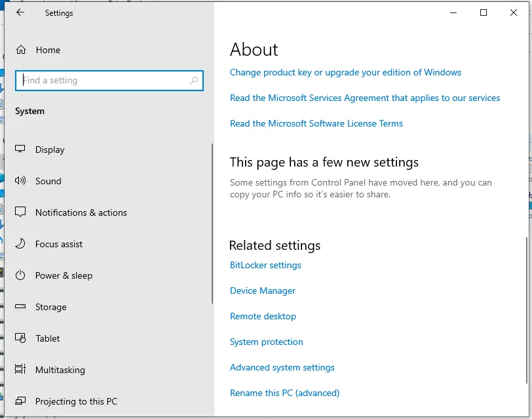This screenshot has height=419, width=532.
Task: Open System protection link
Action: (267, 342)
